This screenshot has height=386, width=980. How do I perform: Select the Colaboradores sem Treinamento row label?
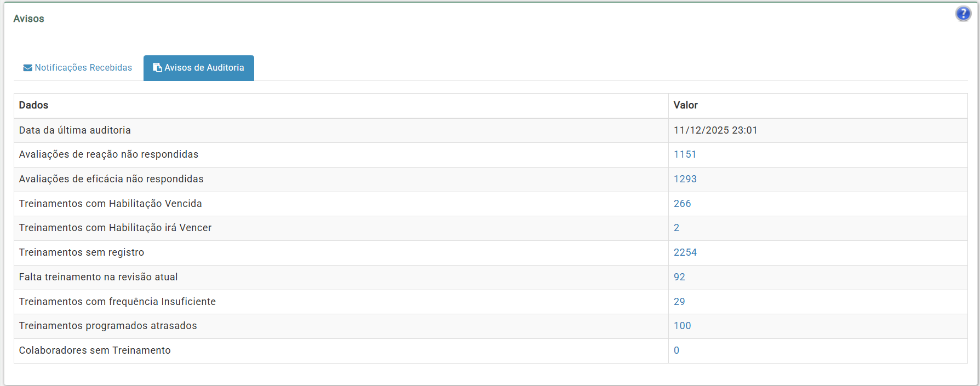(95, 350)
